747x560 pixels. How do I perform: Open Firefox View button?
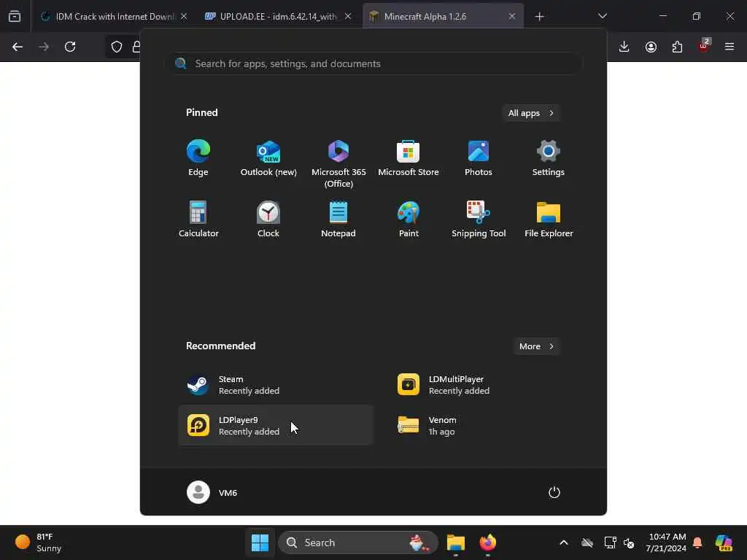coord(15,16)
